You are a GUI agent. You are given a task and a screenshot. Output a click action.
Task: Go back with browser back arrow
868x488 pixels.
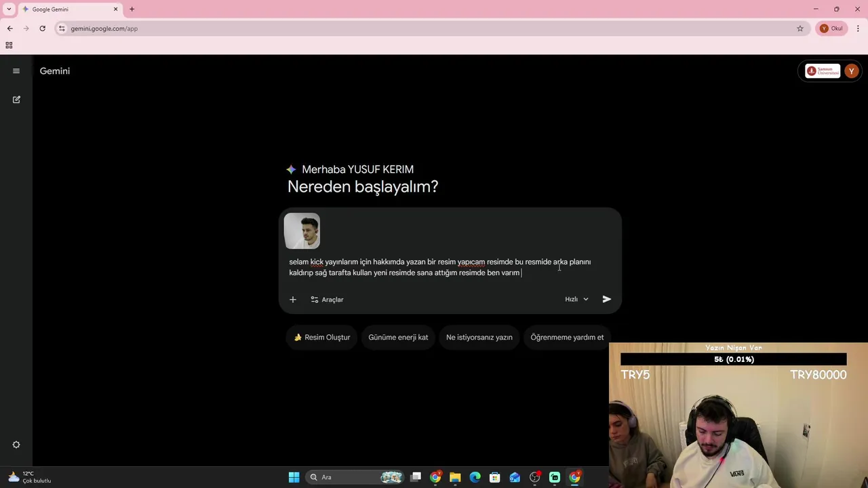point(9,28)
